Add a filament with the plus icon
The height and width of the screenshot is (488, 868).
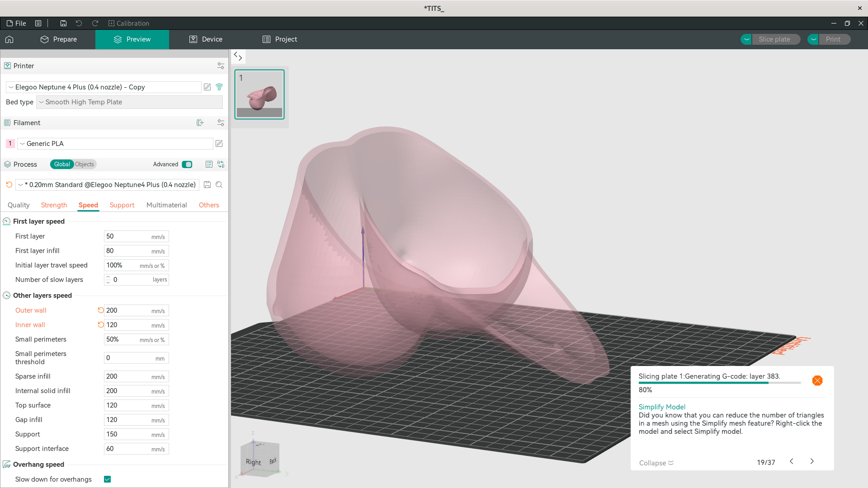click(200, 123)
